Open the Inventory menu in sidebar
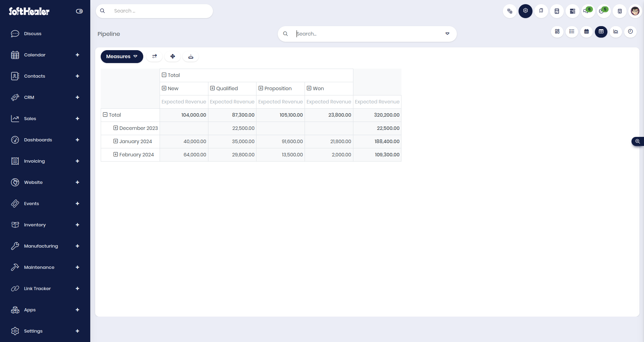Image resolution: width=644 pixels, height=342 pixels. (45, 225)
